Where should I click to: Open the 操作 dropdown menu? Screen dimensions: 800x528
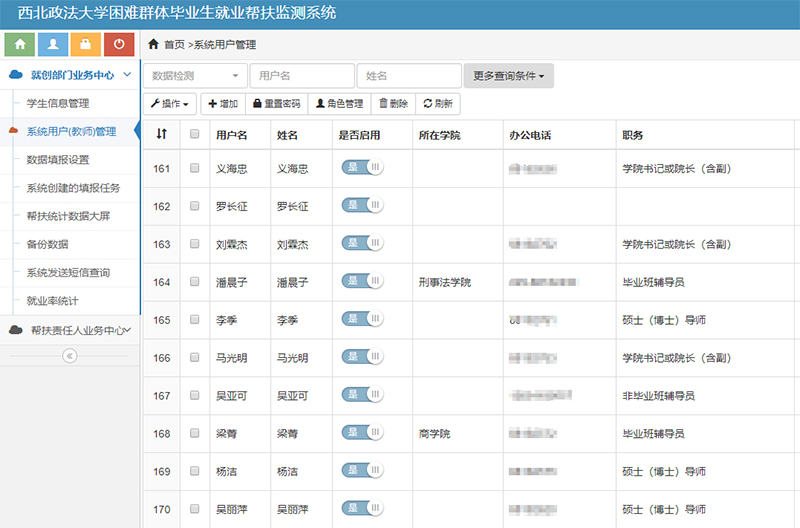[170, 103]
